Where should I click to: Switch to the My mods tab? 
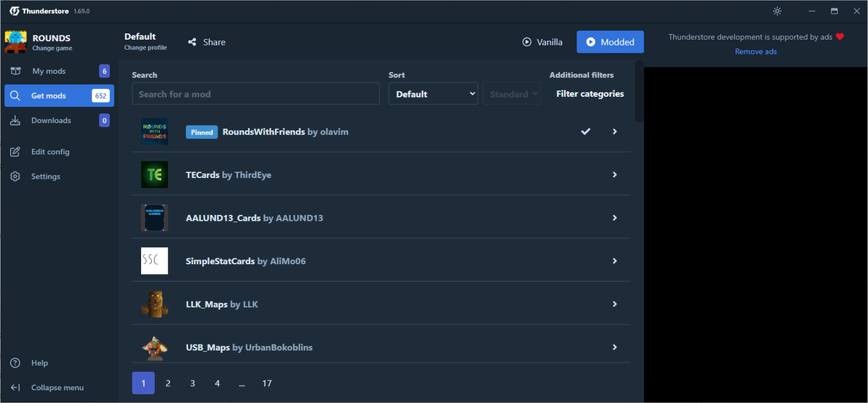[x=49, y=71]
